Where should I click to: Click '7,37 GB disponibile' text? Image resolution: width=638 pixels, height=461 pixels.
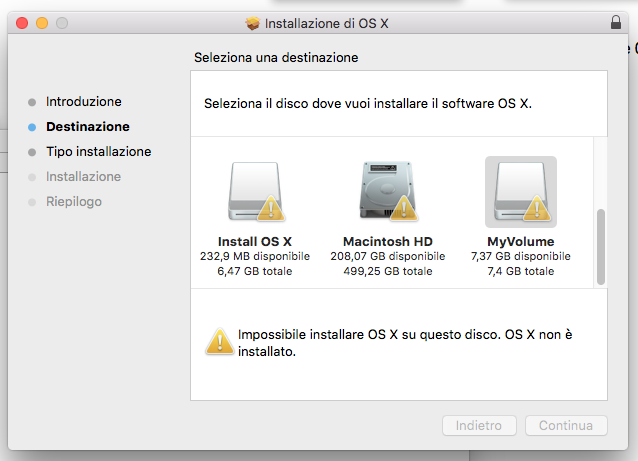521,256
